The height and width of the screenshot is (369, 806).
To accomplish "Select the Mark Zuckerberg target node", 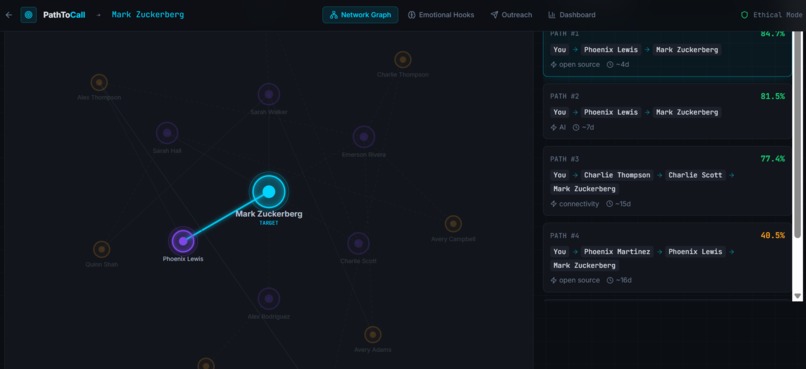I will point(269,192).
